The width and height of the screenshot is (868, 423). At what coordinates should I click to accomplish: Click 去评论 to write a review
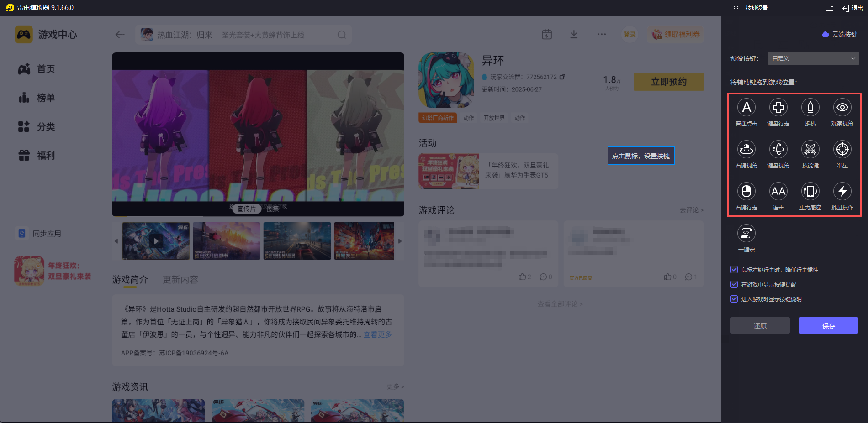[692, 210]
